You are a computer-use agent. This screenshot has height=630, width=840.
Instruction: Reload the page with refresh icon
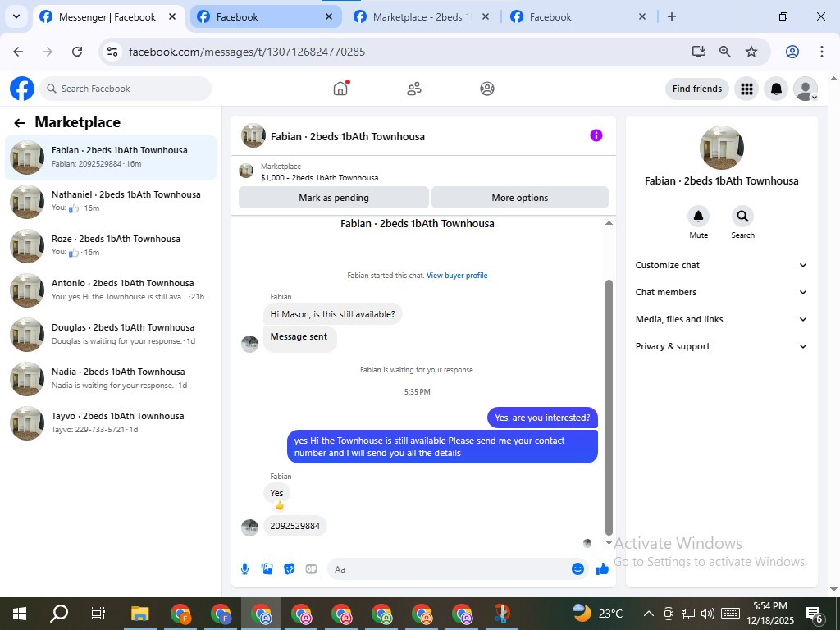click(x=77, y=52)
